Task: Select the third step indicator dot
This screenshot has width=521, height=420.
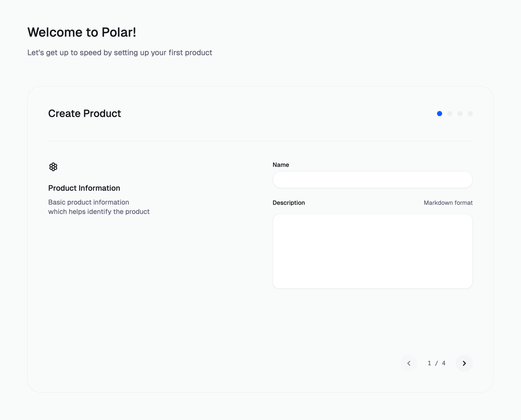Action: 460,113
